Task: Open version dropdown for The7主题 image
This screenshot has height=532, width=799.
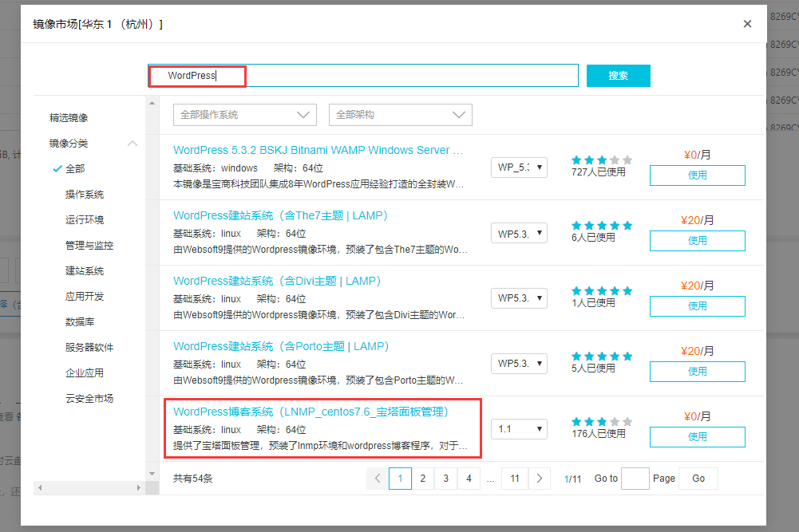Action: click(x=519, y=233)
